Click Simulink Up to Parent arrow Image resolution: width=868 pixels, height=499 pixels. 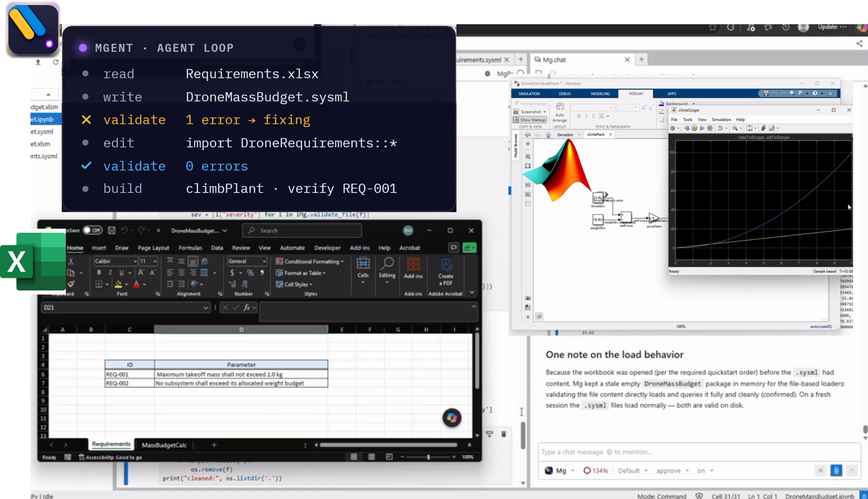(x=548, y=135)
